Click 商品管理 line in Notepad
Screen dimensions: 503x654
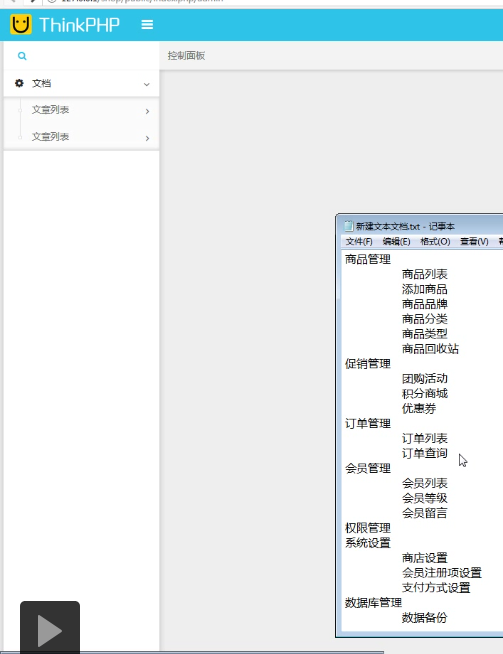coord(368,259)
